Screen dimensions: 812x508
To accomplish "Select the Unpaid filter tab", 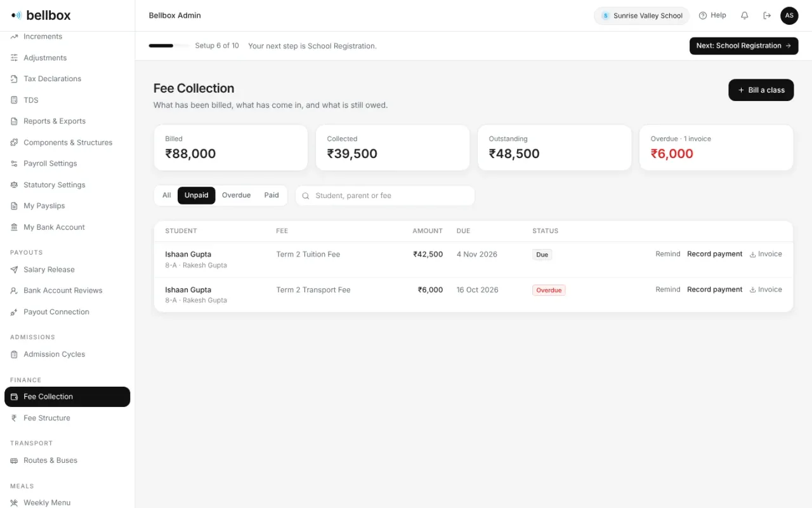I will [x=196, y=195].
